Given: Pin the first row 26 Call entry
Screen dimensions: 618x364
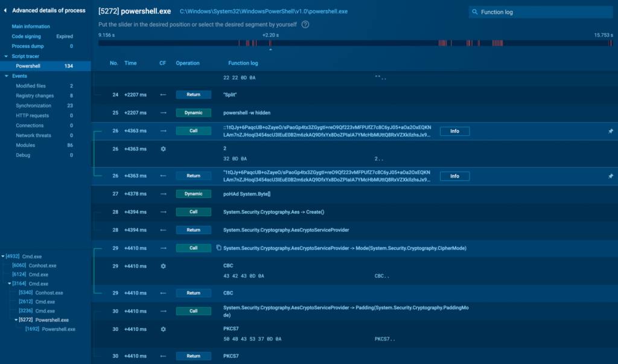Looking at the screenshot, I should pos(611,131).
